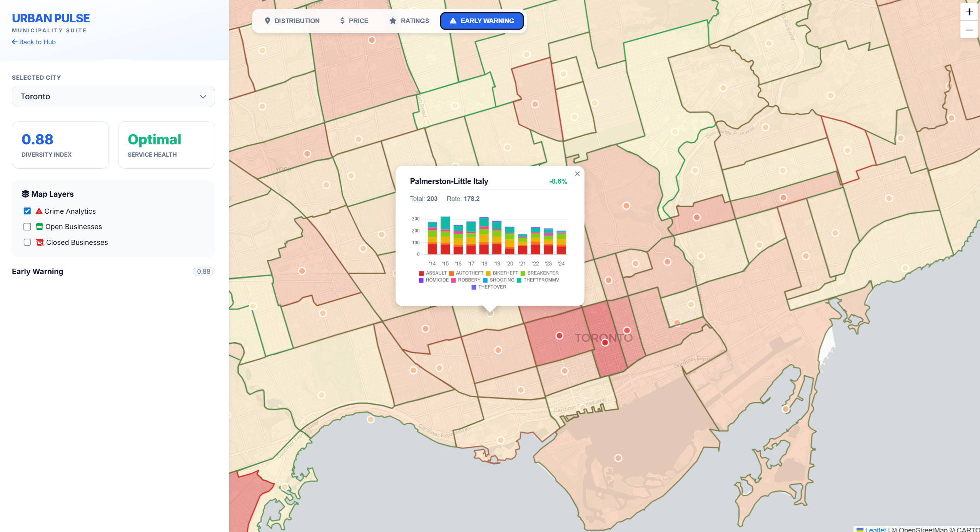
Task: Click the Distribution map pin icon
Action: click(x=268, y=21)
